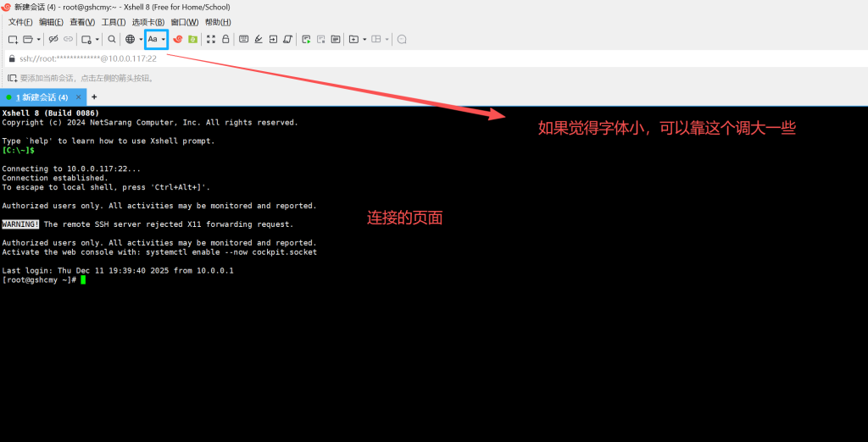This screenshot has width=868, height=442.
Task: Click the new session icon in toolbar
Action: tap(12, 39)
